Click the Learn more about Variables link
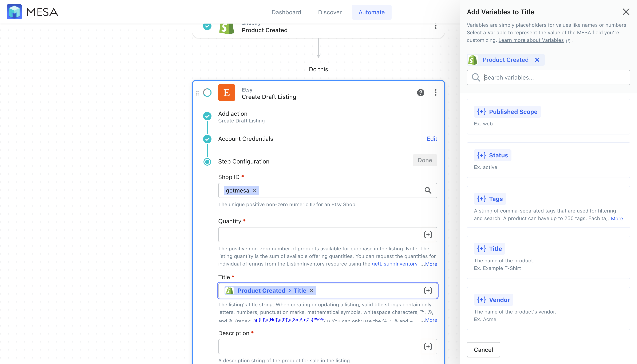The width and height of the screenshot is (637, 364). click(x=531, y=40)
